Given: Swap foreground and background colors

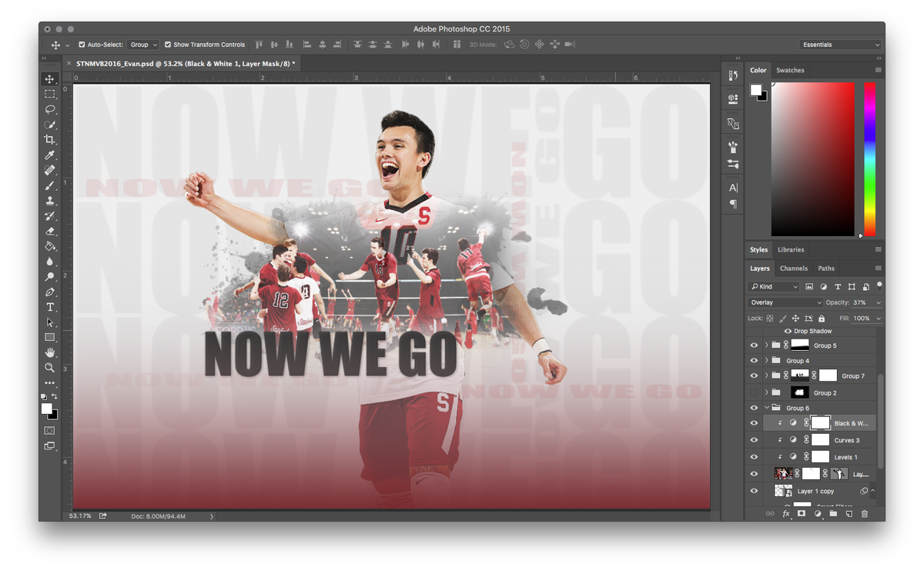Looking at the screenshot, I should click(x=55, y=396).
